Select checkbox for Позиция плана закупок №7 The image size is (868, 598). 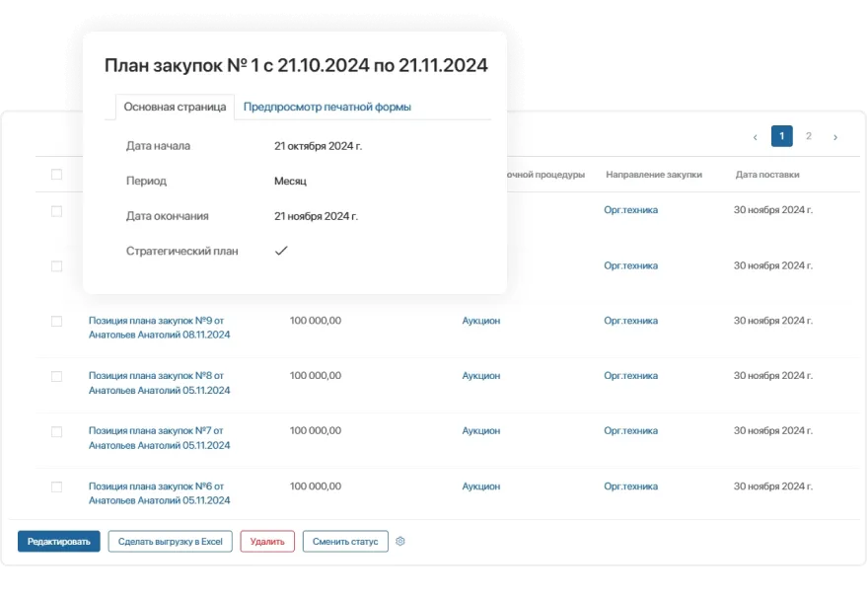pyautogui.click(x=56, y=431)
